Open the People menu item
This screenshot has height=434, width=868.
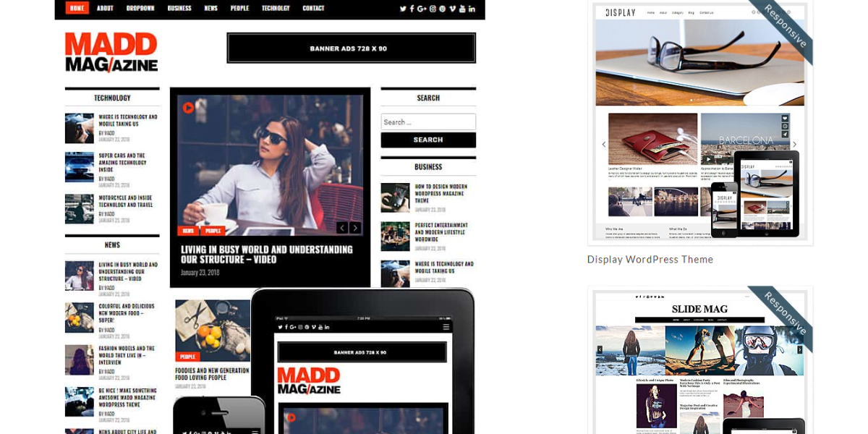click(x=239, y=8)
